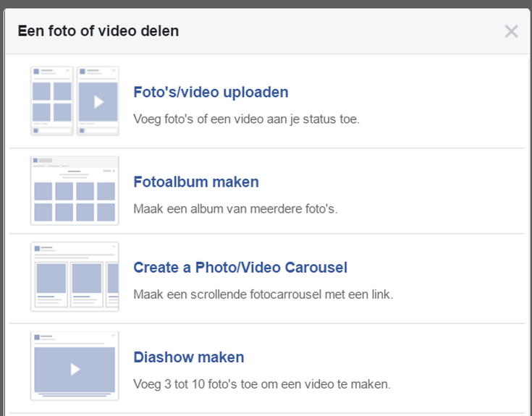
Task: Open the 'Foto's/video uploaden' option
Action: point(211,93)
